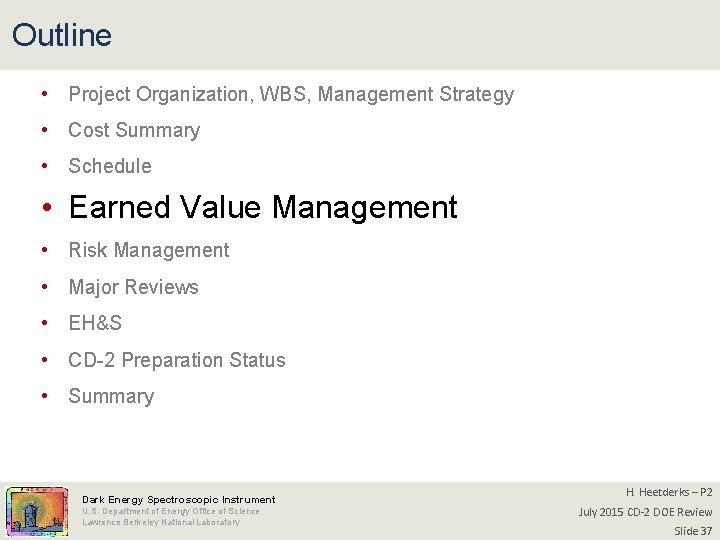Click the Slide 37 page number
This screenshot has height=540, width=720.
coord(693,531)
